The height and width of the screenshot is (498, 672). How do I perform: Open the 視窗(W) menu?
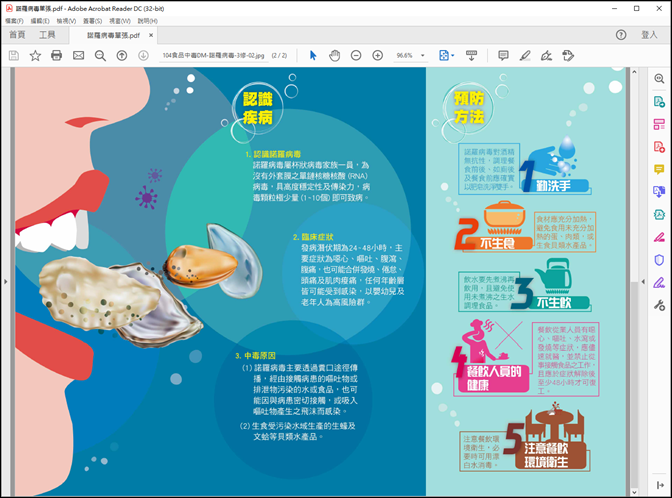[120, 21]
